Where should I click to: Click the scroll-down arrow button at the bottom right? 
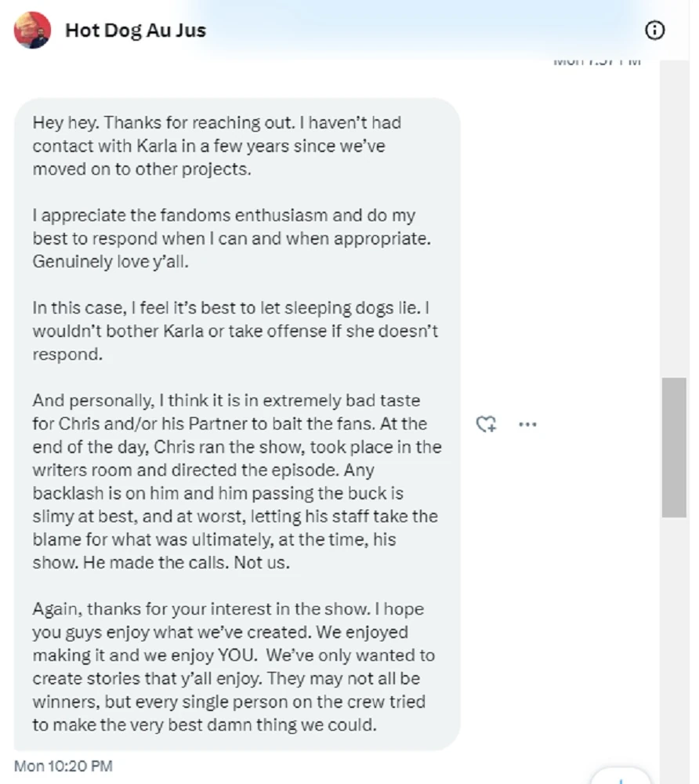click(x=620, y=778)
